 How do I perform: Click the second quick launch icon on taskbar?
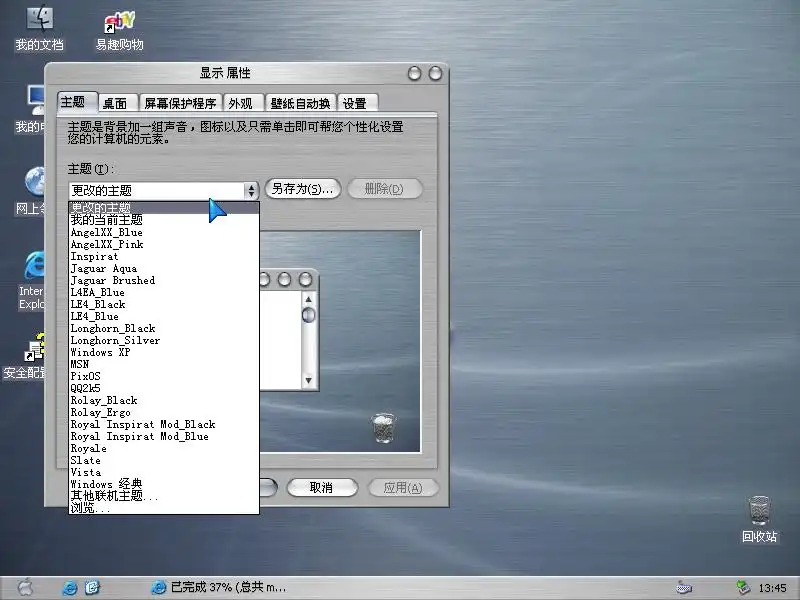92,588
